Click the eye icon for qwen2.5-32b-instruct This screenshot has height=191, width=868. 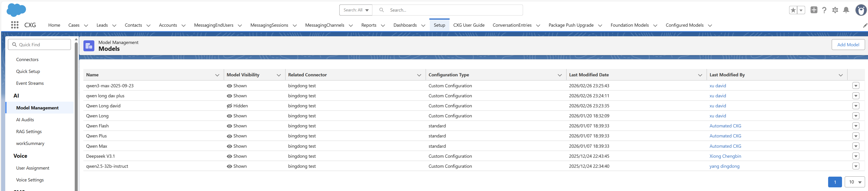[229, 166]
